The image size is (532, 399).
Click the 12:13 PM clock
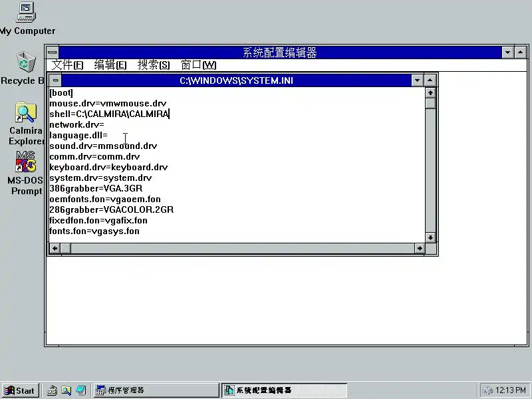pyautogui.click(x=510, y=390)
